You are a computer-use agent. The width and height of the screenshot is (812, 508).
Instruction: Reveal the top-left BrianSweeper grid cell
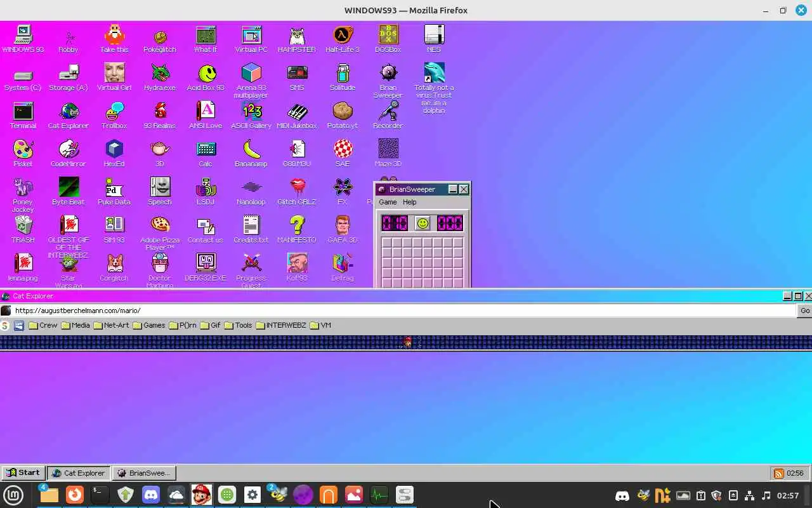pyautogui.click(x=387, y=243)
